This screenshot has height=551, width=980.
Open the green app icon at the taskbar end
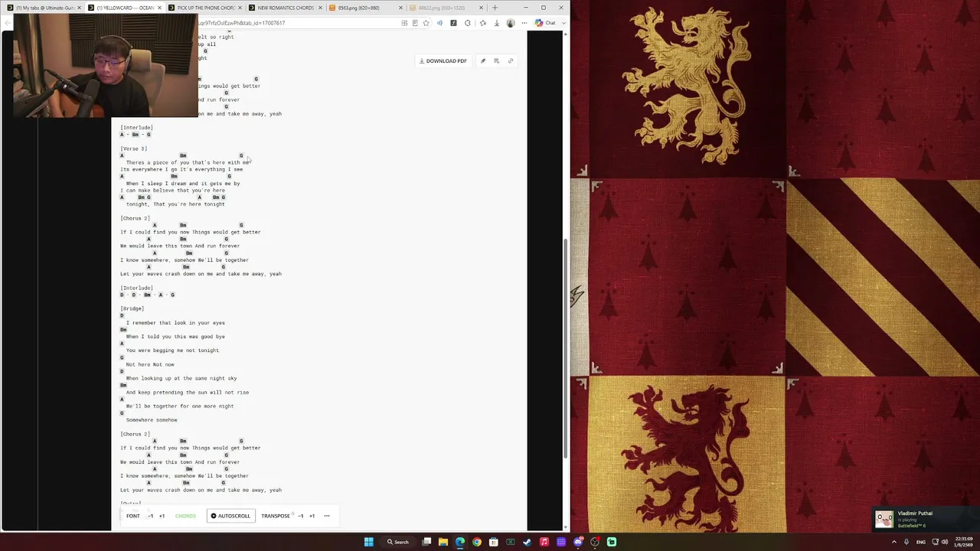(x=612, y=542)
